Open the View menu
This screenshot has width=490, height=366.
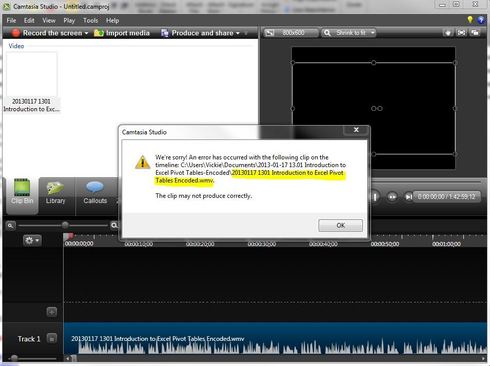(49, 21)
